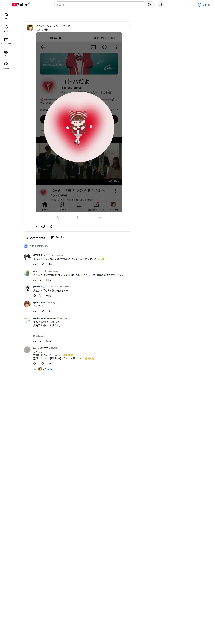The width and height of the screenshot is (215, 644).
Task: Open the You sidebar item
Action: [6, 53]
